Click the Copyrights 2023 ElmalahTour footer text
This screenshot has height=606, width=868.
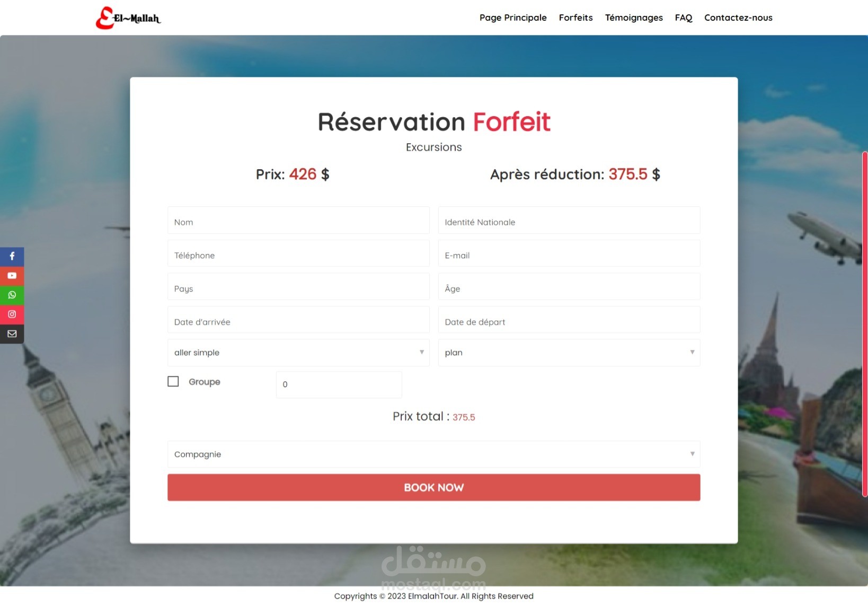click(x=433, y=596)
